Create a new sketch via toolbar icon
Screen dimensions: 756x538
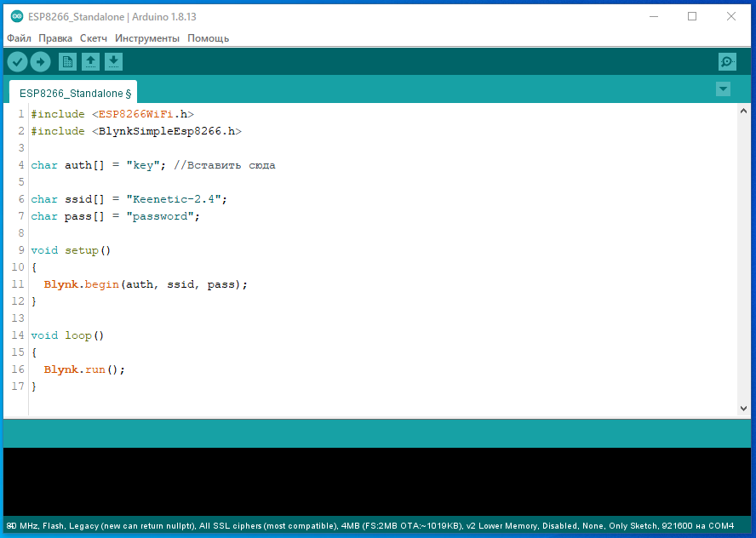point(67,61)
